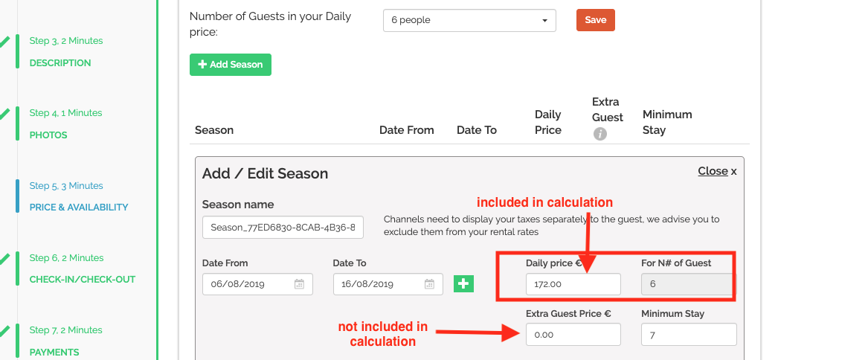The image size is (868, 360).
Task: Click the Daily price field 172.00
Action: point(573,284)
